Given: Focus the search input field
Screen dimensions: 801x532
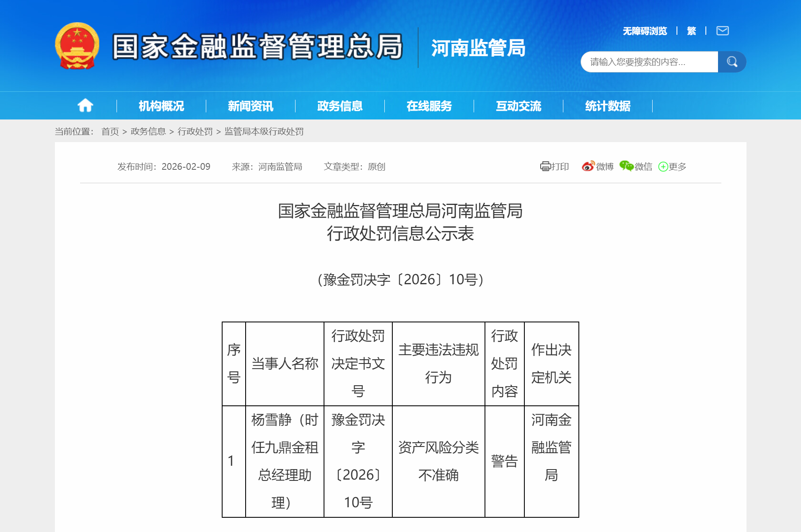Looking at the screenshot, I should pos(649,62).
